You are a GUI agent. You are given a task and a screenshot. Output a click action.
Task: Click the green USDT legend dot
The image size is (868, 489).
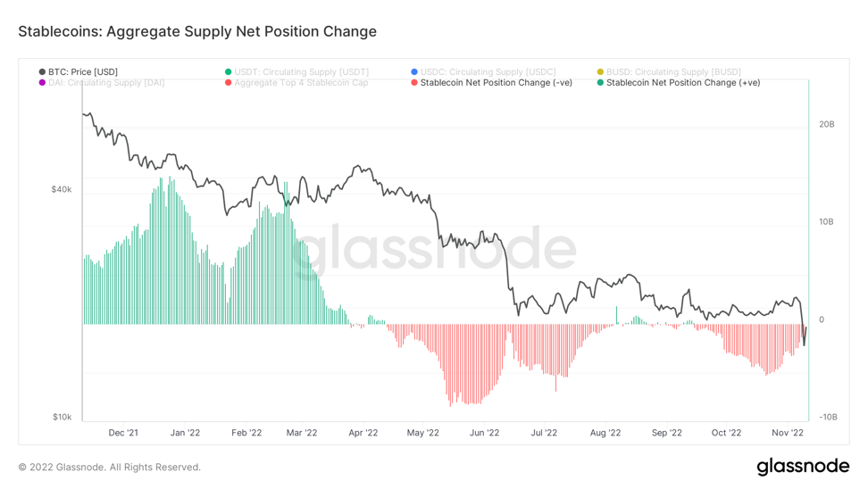pyautogui.click(x=229, y=72)
